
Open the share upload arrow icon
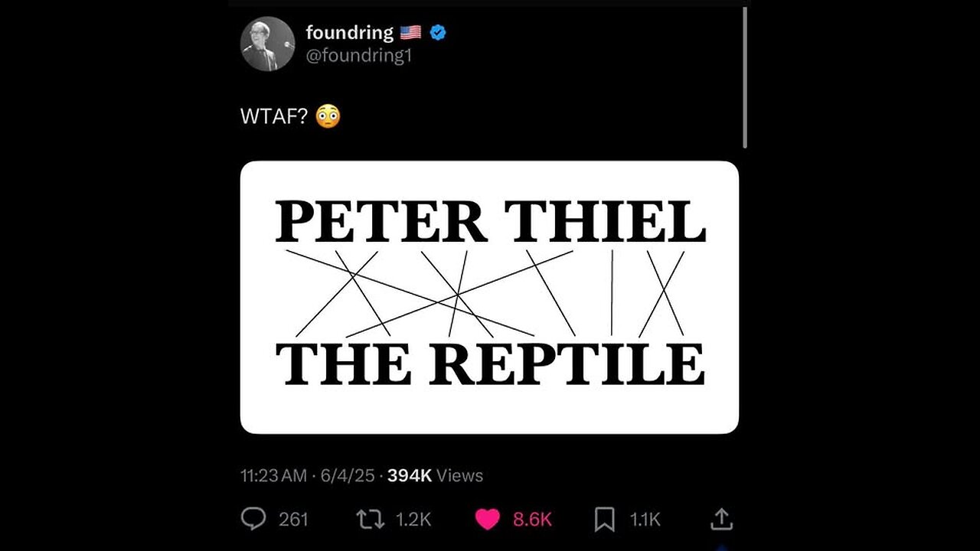[x=721, y=520]
